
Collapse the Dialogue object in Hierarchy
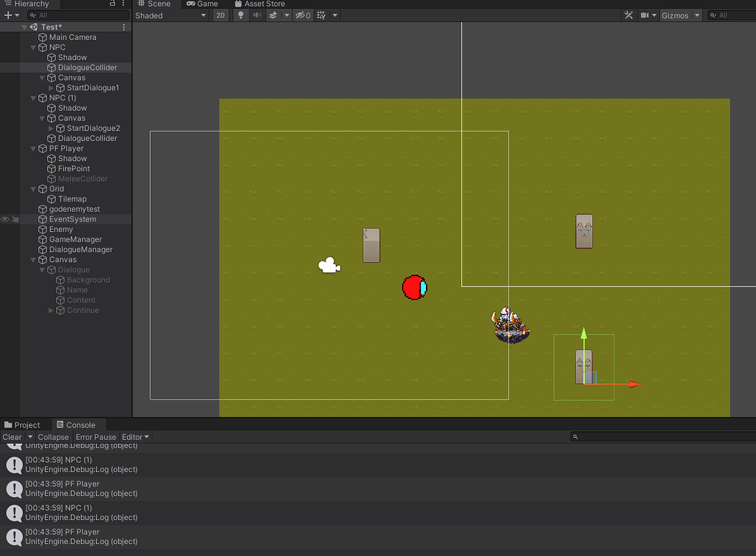(43, 270)
